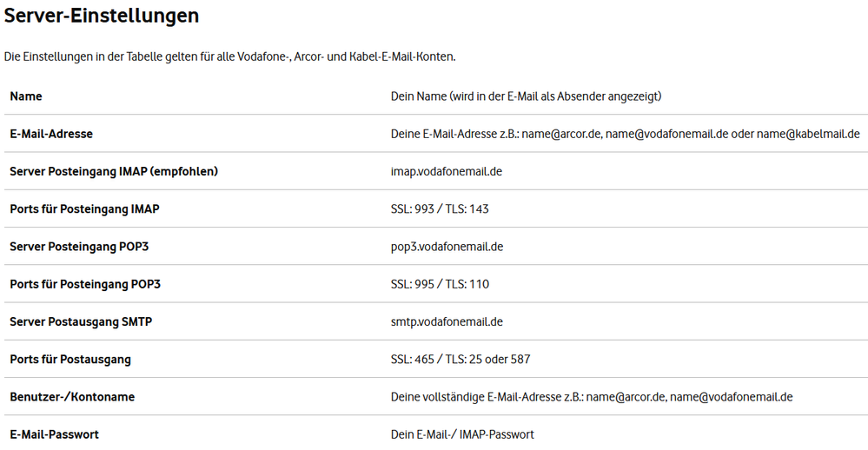
Task: Click the imap.vodafonemail.de server value
Action: (x=447, y=171)
